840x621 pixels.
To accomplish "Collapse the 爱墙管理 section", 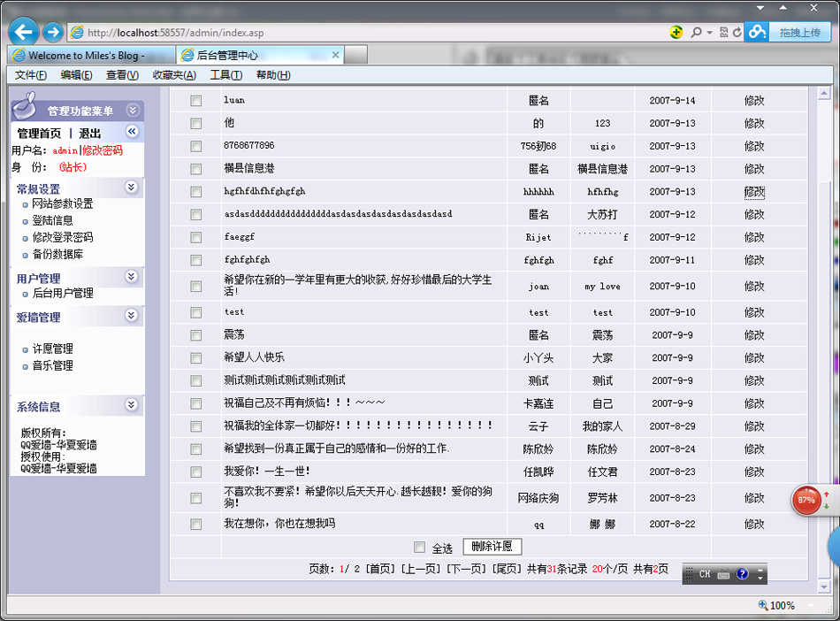I will coord(131,316).
